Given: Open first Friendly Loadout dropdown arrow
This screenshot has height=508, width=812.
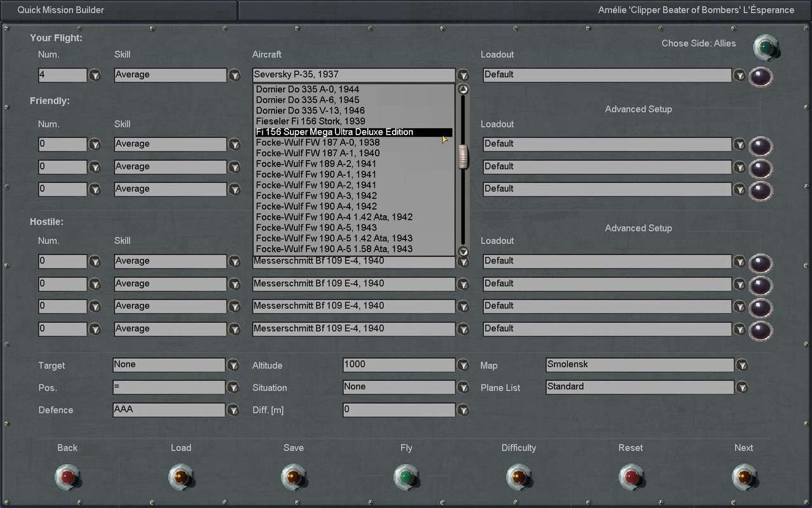Looking at the screenshot, I should (740, 144).
